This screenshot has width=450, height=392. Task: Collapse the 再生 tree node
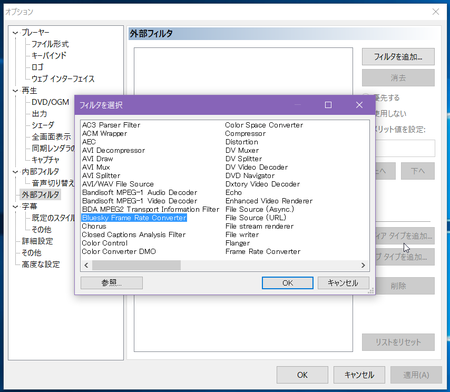click(x=15, y=91)
